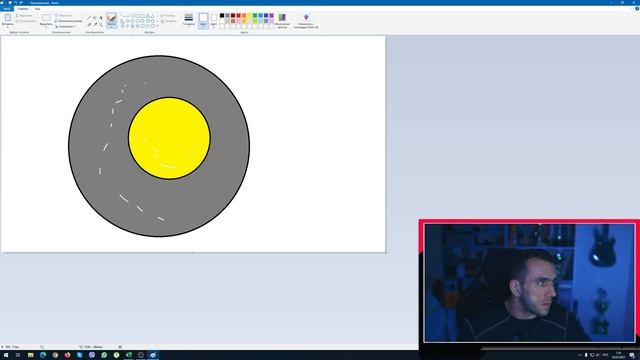Open Firefox from the taskbar
This screenshot has height=360, width=640.
(x=67, y=355)
